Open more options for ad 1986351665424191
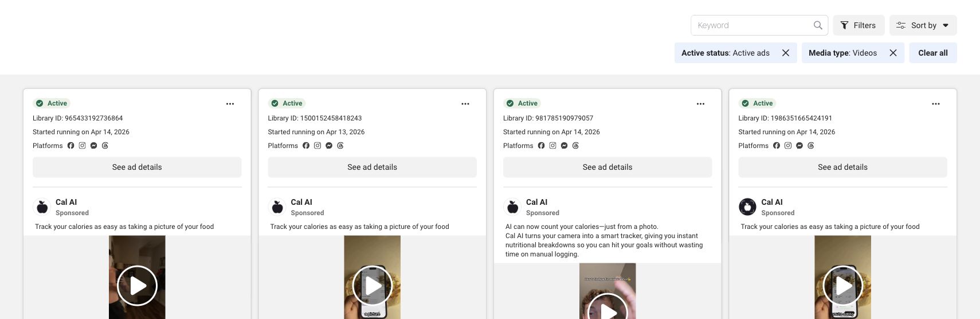The height and width of the screenshot is (319, 980). 936,104
